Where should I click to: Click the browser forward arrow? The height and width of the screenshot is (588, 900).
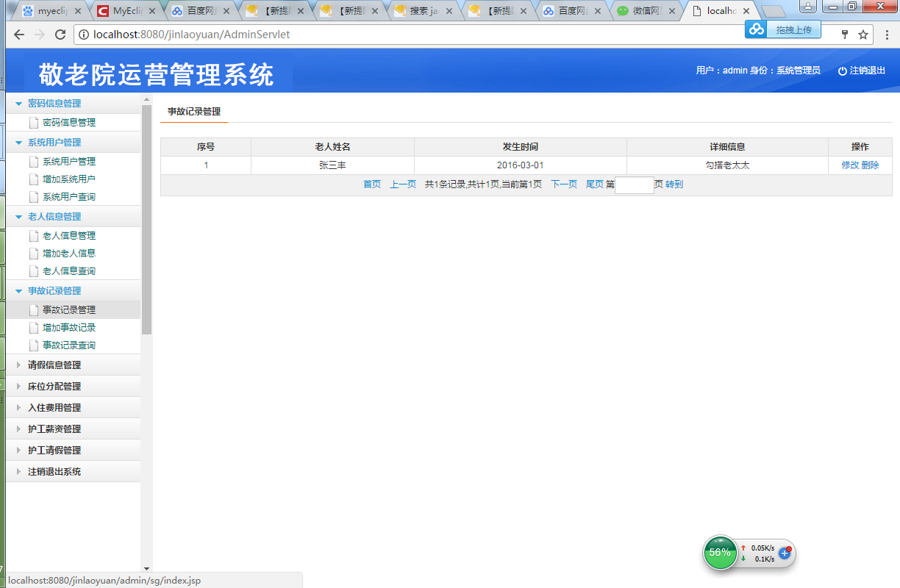click(x=40, y=35)
